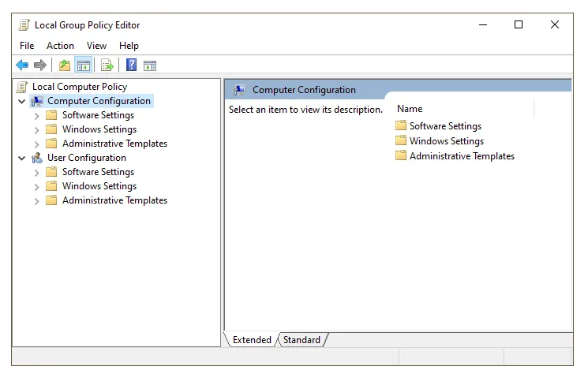Select Administrative Templates text in right pane list
The width and height of the screenshot is (588, 381).
point(462,156)
